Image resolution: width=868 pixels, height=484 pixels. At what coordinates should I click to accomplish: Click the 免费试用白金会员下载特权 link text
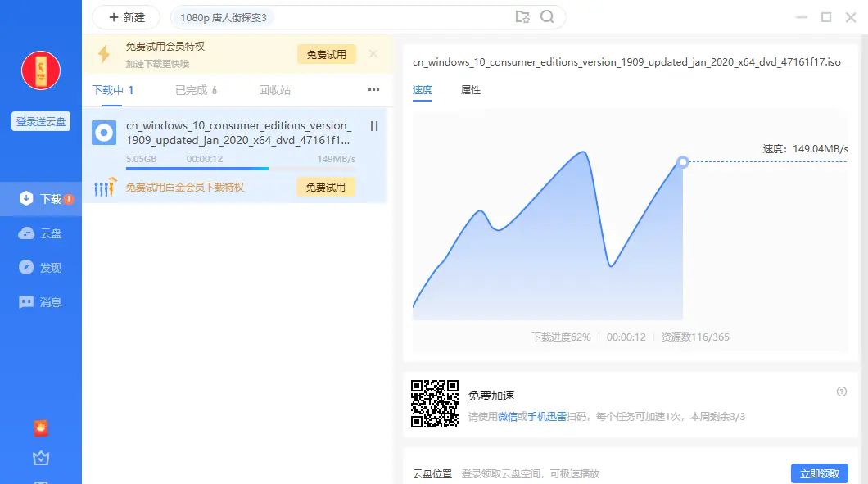(185, 188)
